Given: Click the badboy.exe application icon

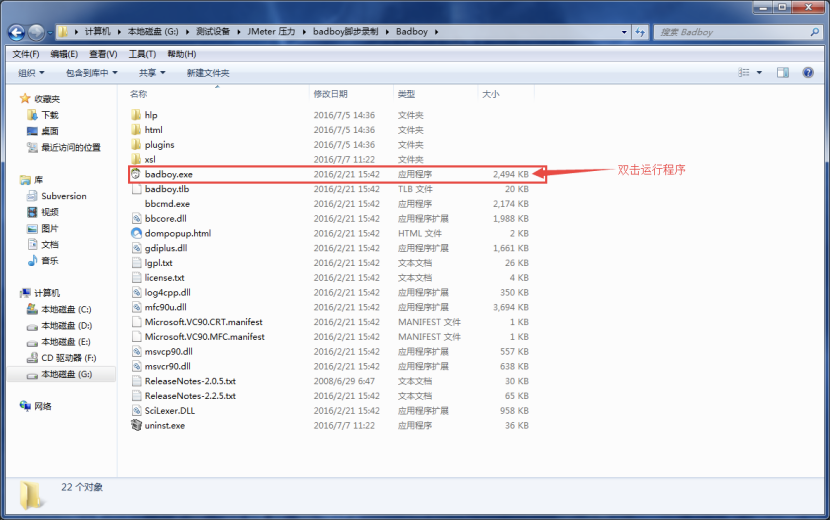Looking at the screenshot, I should [x=136, y=174].
